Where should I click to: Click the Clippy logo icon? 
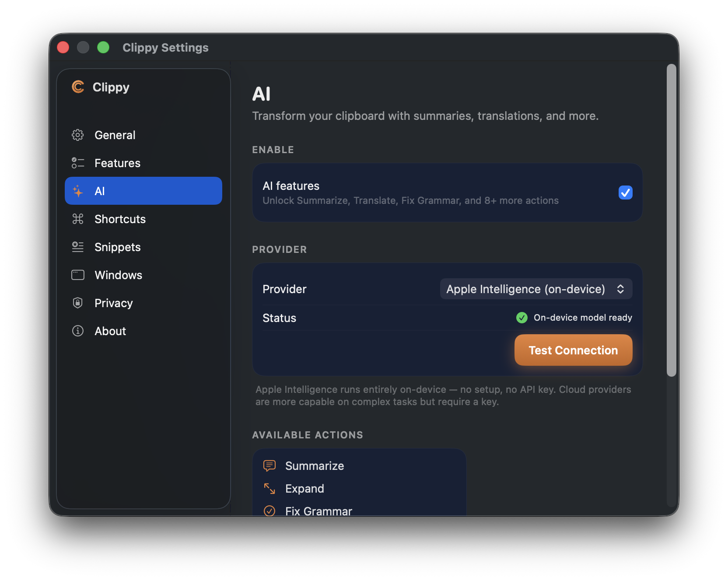point(78,87)
